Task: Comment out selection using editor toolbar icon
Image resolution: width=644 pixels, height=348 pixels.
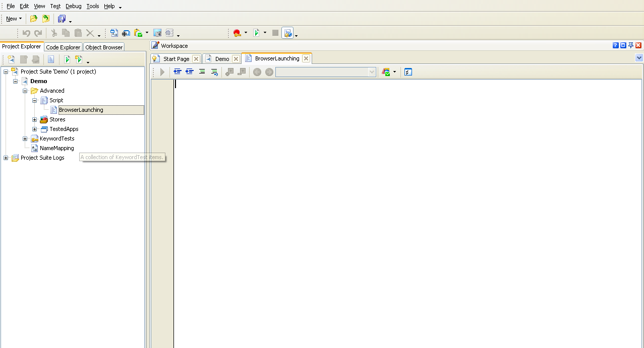Action: coord(202,72)
